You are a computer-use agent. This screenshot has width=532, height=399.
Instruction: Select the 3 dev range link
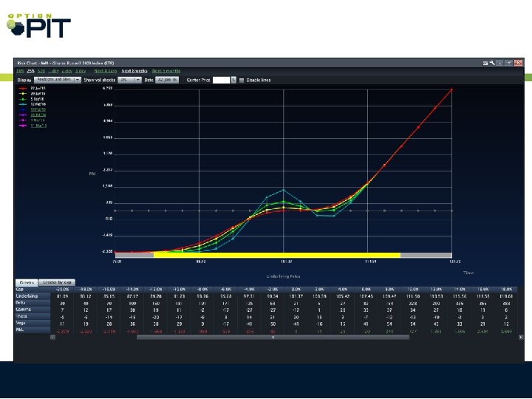click(81, 71)
